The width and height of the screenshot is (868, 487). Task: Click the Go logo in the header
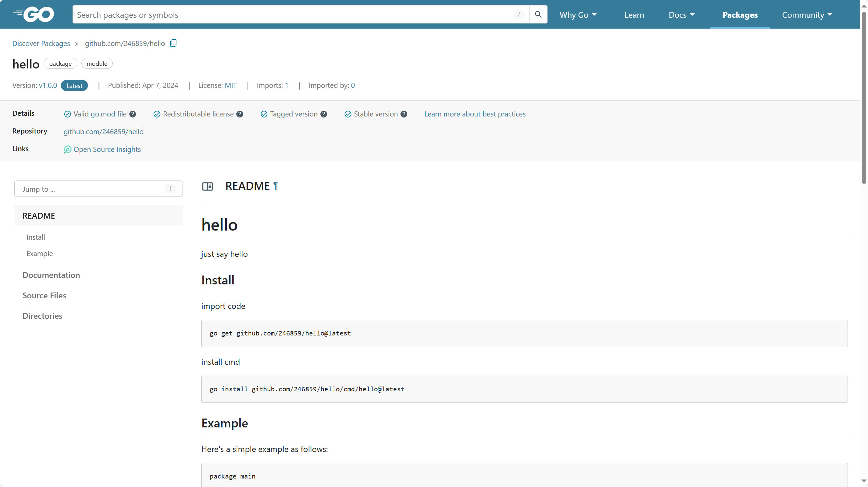click(33, 14)
